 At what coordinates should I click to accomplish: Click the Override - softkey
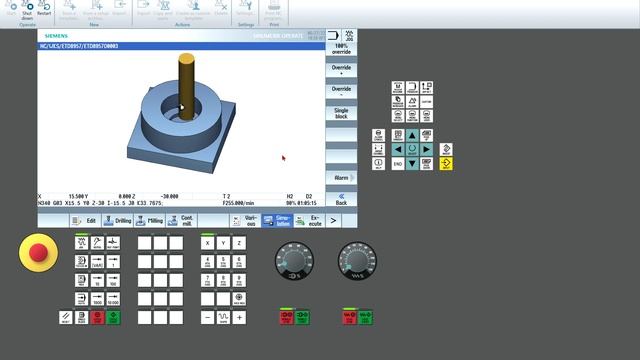click(x=341, y=91)
